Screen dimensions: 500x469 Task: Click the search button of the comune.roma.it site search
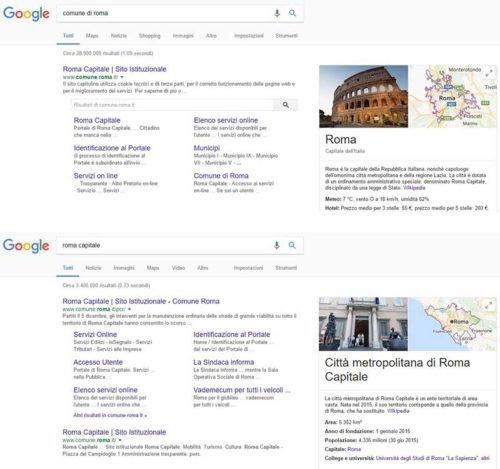pyautogui.click(x=286, y=105)
